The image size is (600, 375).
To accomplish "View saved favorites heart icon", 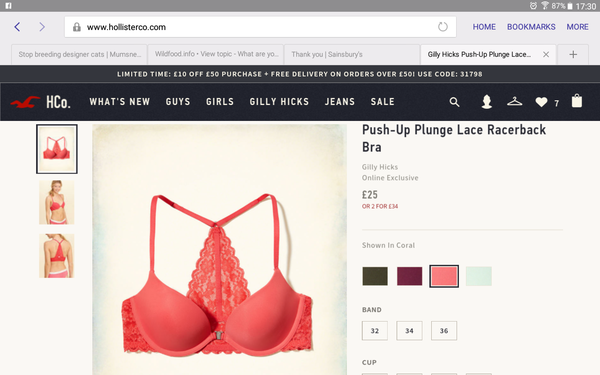I will (x=541, y=102).
